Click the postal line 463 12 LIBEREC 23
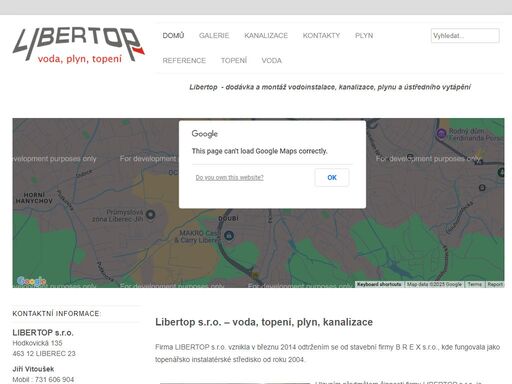Image resolution: width=512 pixels, height=384 pixels. 44,353
